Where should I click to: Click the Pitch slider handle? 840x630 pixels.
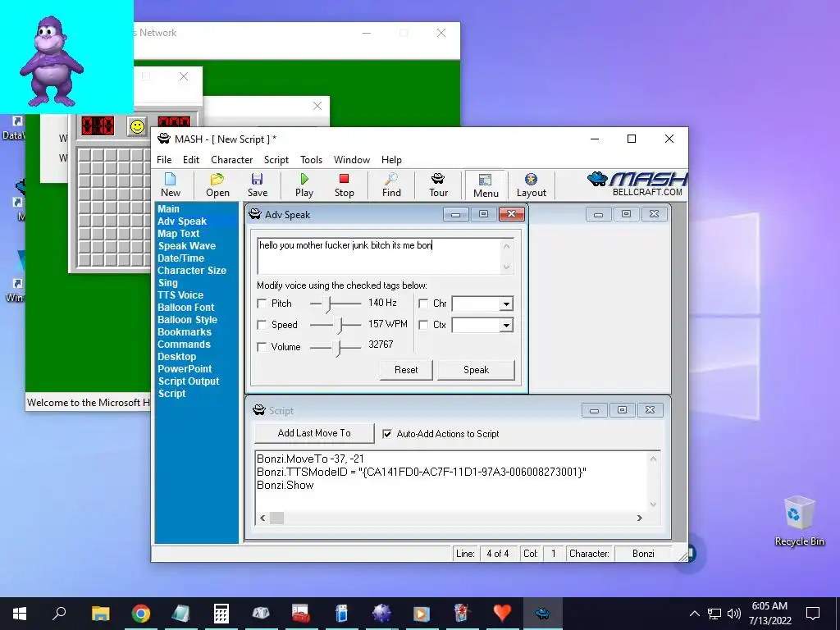(x=328, y=304)
